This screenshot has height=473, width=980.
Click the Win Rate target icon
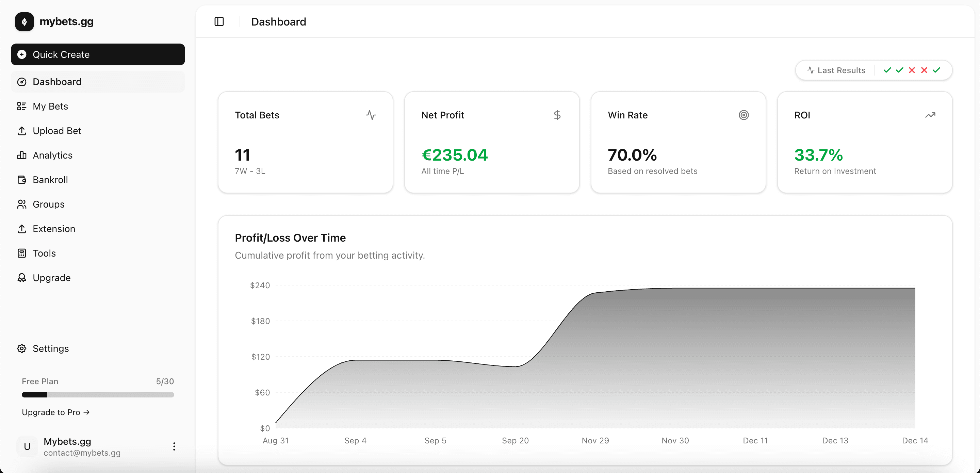tap(744, 115)
